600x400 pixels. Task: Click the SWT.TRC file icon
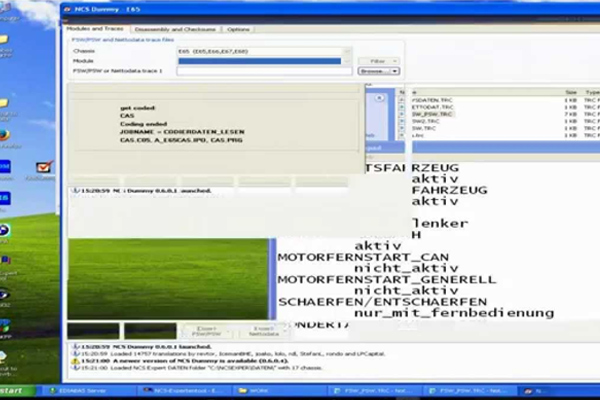(403, 129)
